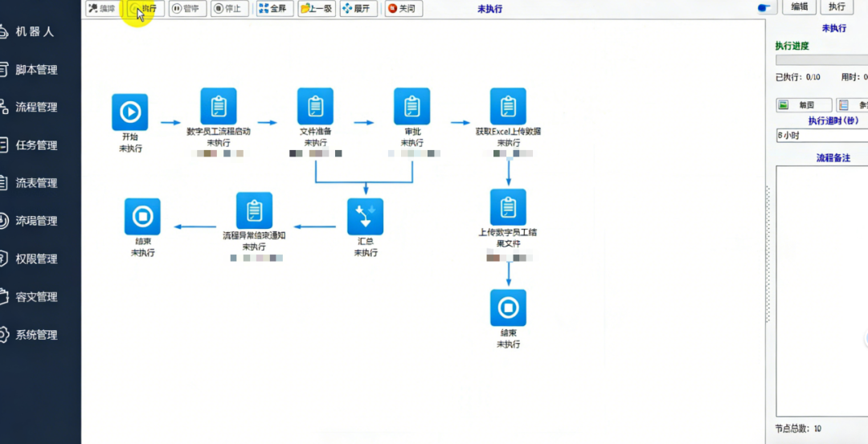Click the 开始 start node icon
Image resolution: width=868 pixels, height=444 pixels.
[129, 112]
